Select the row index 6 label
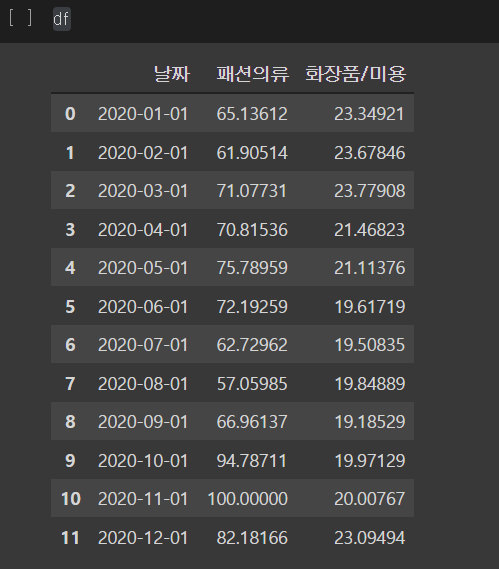Image resolution: width=499 pixels, height=569 pixels. point(70,345)
